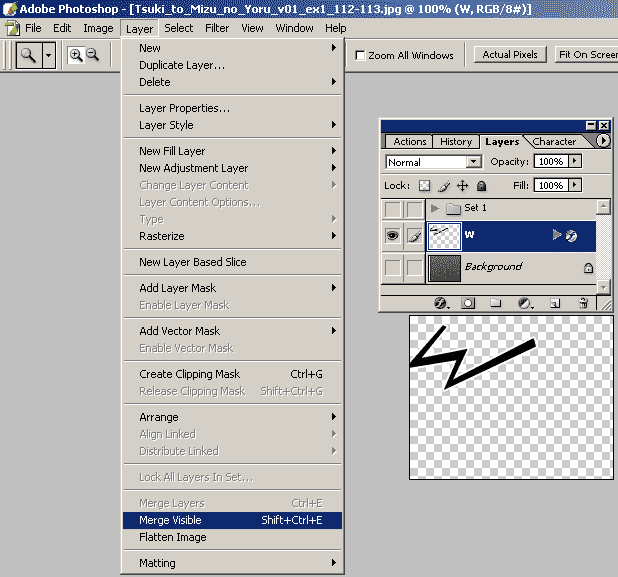Toggle Lock all padlock icon
Viewport: 618px width, 577px height.
point(481,186)
